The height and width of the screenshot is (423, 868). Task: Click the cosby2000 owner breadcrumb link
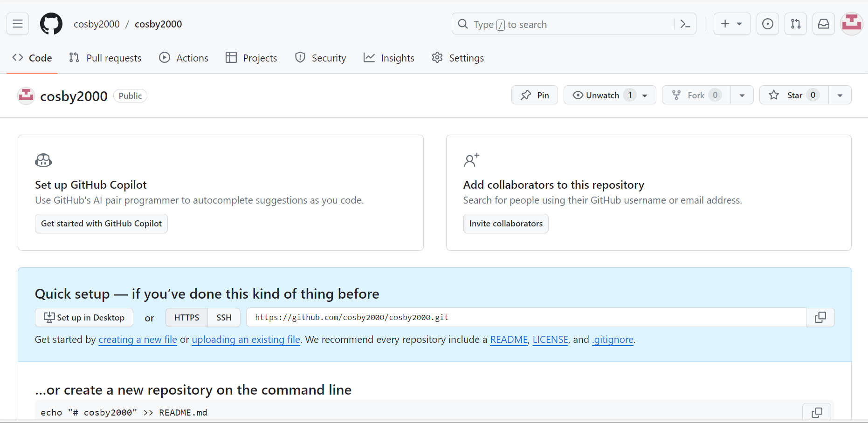point(96,24)
